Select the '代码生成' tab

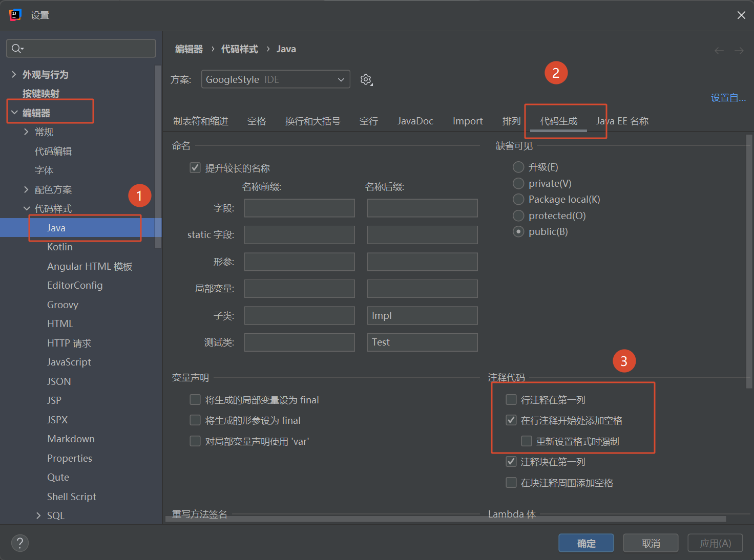(559, 121)
